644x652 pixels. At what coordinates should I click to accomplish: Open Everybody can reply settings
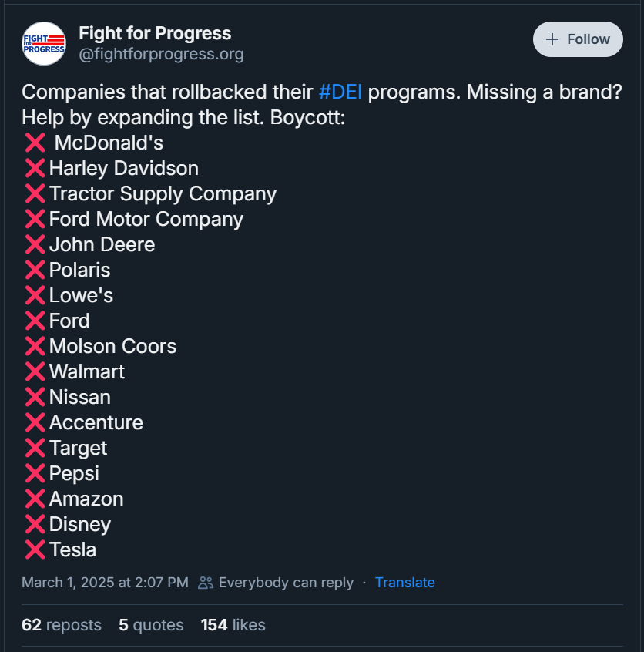[286, 583]
